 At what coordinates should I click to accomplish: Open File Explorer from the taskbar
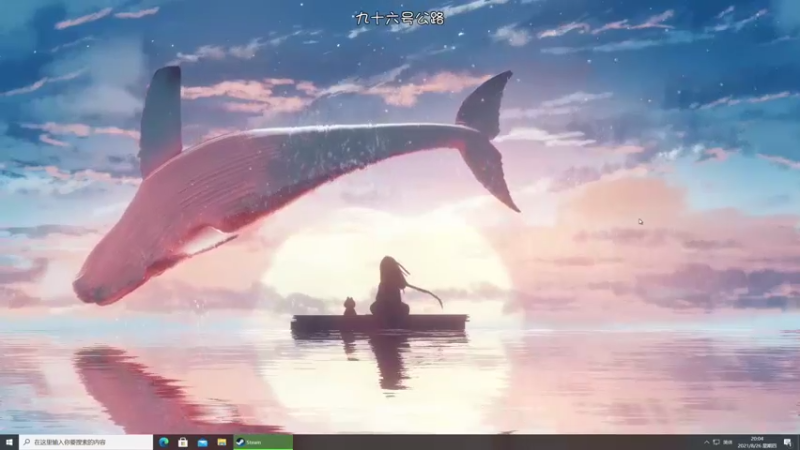pos(222,442)
